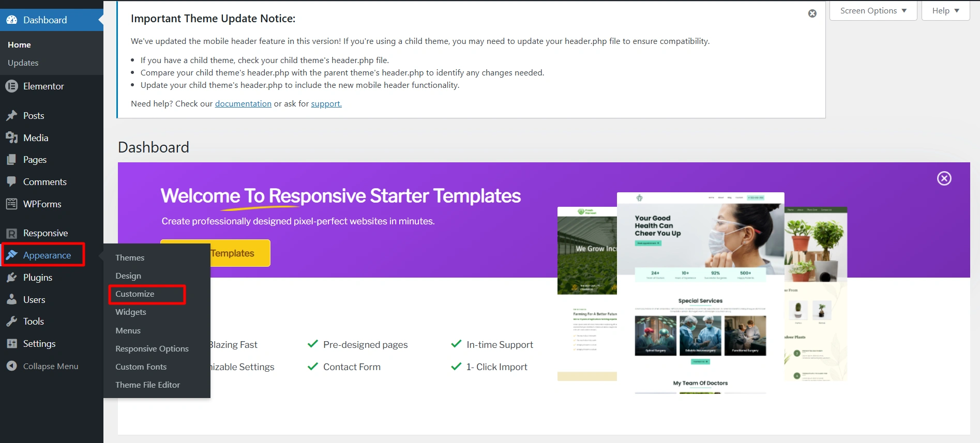
Task: Click the farming template preview thumbnail
Action: 587,294
